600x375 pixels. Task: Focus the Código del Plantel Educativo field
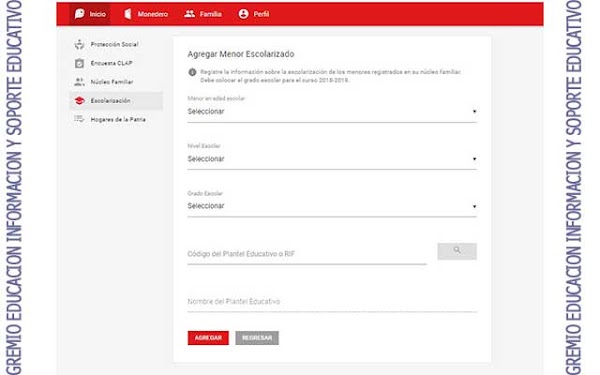click(x=307, y=254)
